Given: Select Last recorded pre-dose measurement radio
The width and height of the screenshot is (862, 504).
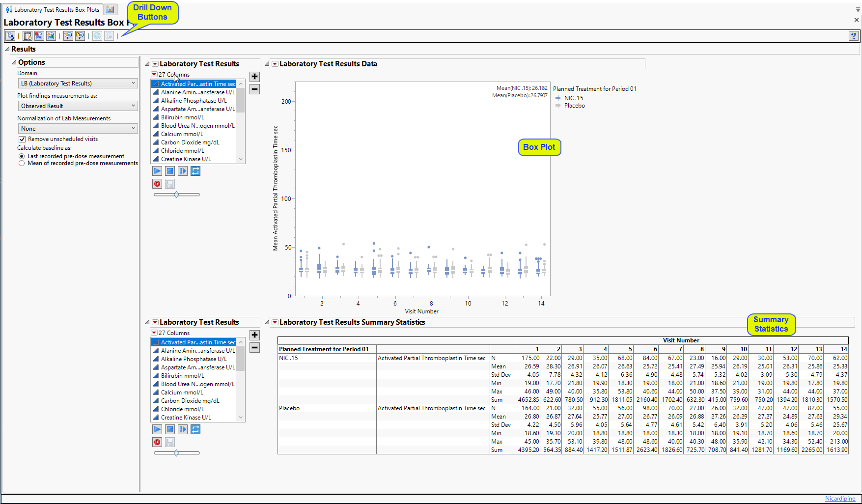Looking at the screenshot, I should pyautogui.click(x=22, y=156).
